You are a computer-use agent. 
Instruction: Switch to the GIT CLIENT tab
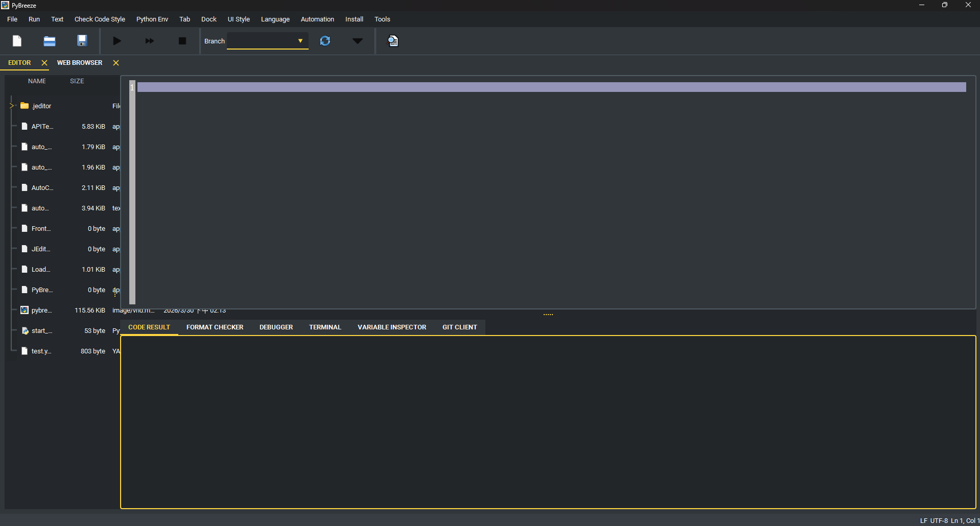[460, 327]
